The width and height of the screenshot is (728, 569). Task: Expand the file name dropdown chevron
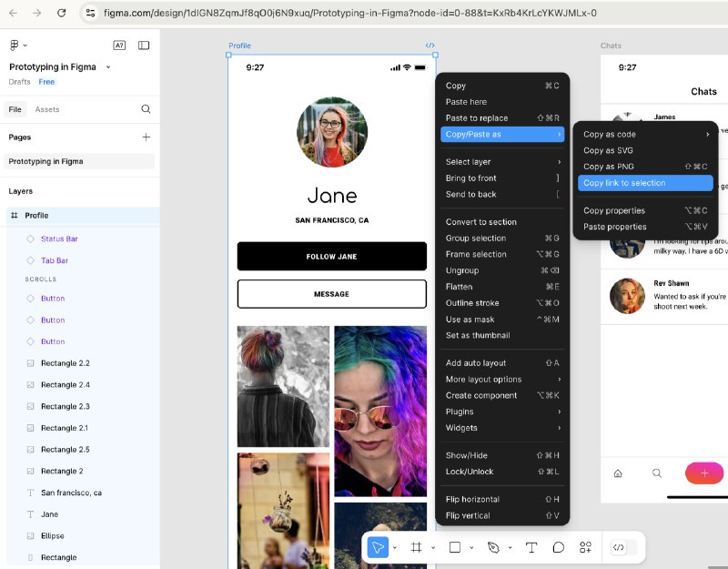click(108, 66)
